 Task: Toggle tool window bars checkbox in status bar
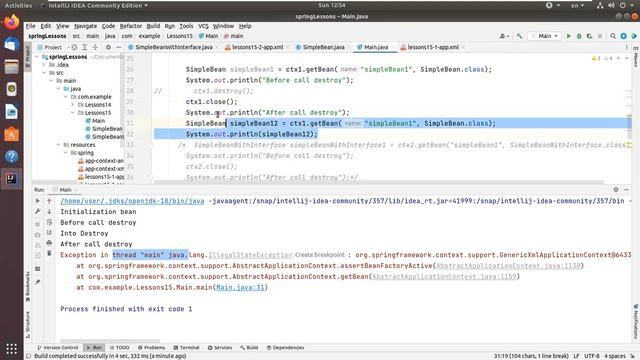(x=28, y=356)
